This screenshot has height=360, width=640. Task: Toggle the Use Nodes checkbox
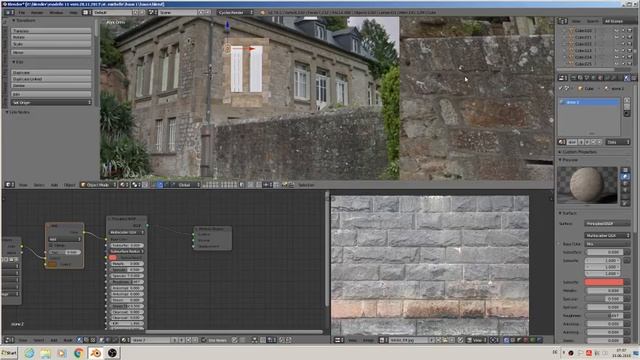[204, 340]
